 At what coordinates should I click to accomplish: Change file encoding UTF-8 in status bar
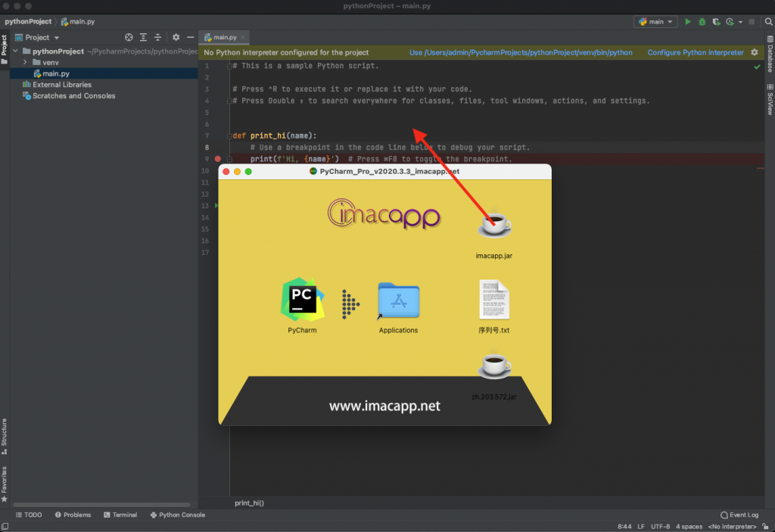click(x=660, y=527)
